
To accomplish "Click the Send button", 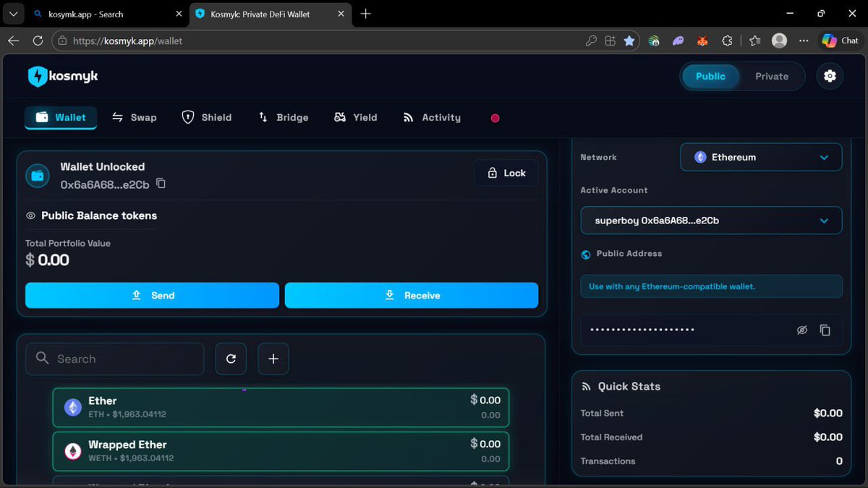I will tap(152, 295).
